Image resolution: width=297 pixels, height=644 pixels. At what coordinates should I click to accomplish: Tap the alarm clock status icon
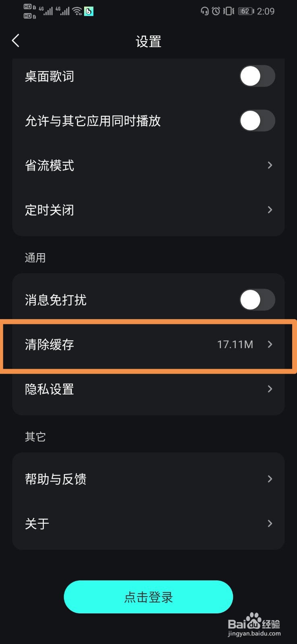click(216, 11)
